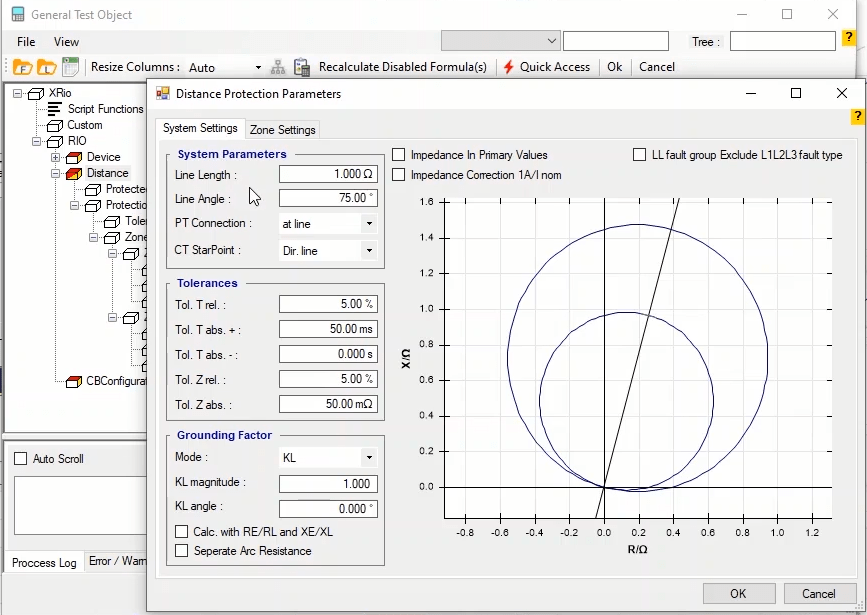
Task: Open the grounding factor Mode dropdown
Action: 368,458
